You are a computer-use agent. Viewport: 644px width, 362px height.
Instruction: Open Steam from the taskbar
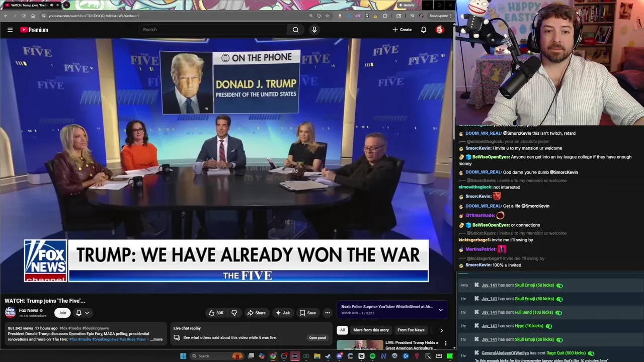[328, 356]
